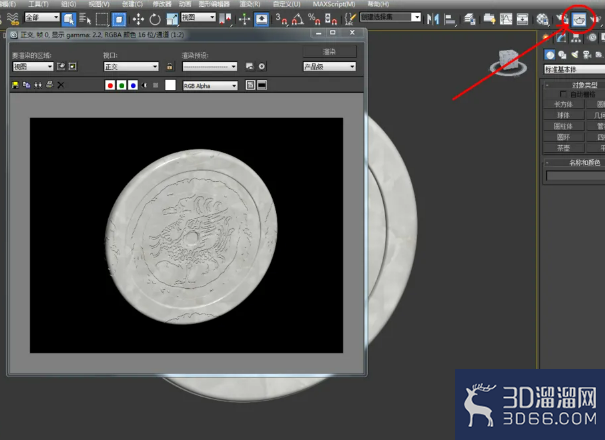605x440 pixels.
Task: Open the Hierarchy panel tab icon
Action: tap(576, 37)
